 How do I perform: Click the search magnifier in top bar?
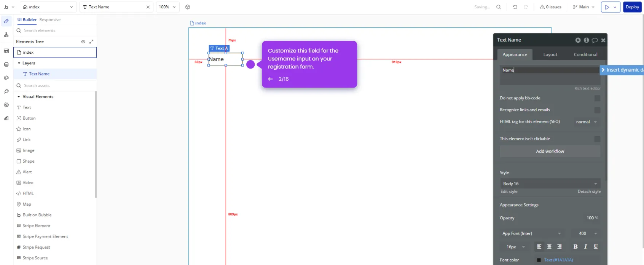point(499,7)
